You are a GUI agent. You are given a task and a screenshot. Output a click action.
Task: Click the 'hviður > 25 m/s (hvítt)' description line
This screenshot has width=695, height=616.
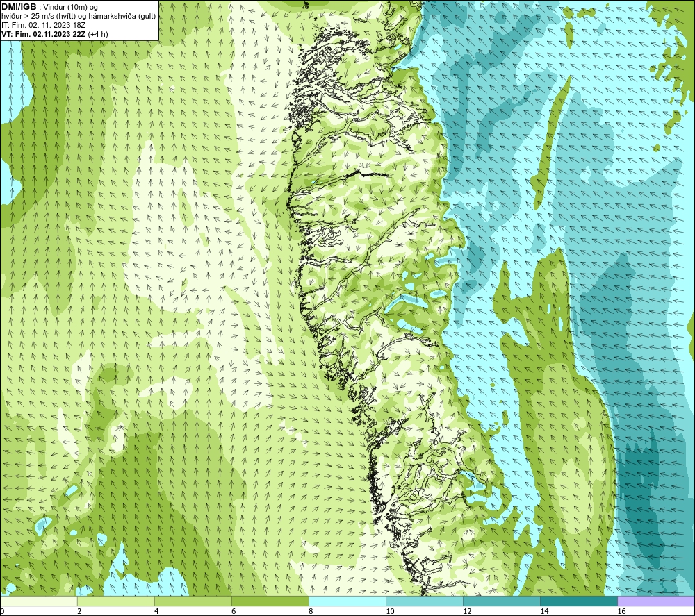coord(79,17)
